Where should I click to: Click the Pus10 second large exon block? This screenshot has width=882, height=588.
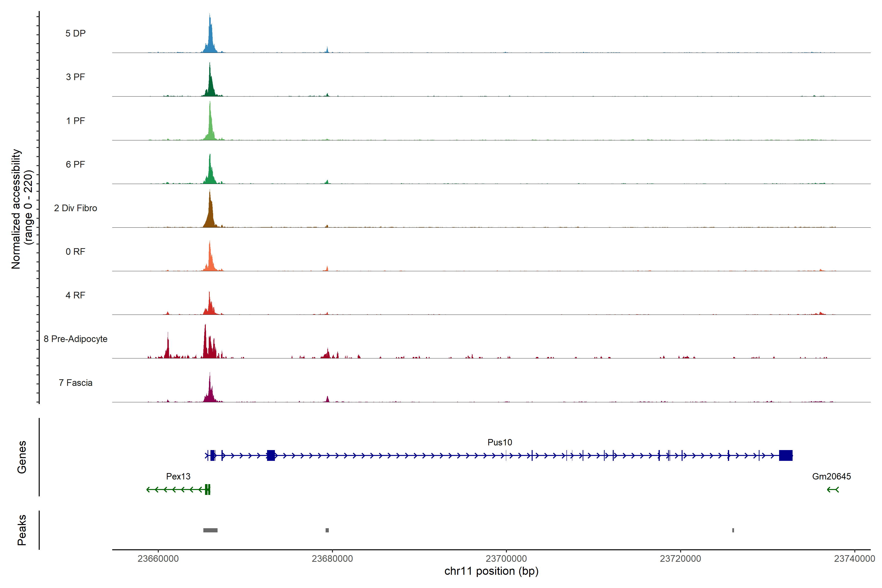pos(271,455)
